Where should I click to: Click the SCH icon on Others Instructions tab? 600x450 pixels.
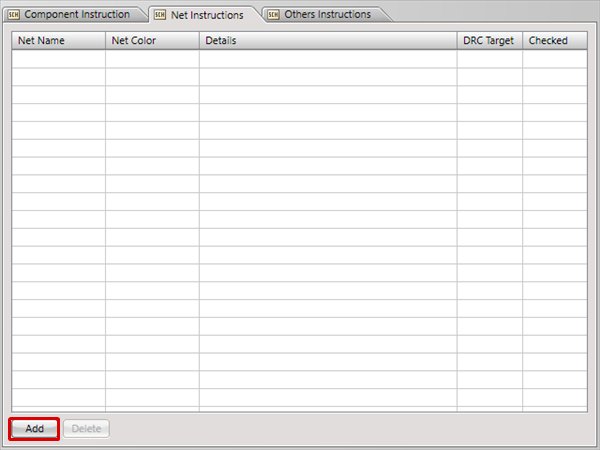273,15
